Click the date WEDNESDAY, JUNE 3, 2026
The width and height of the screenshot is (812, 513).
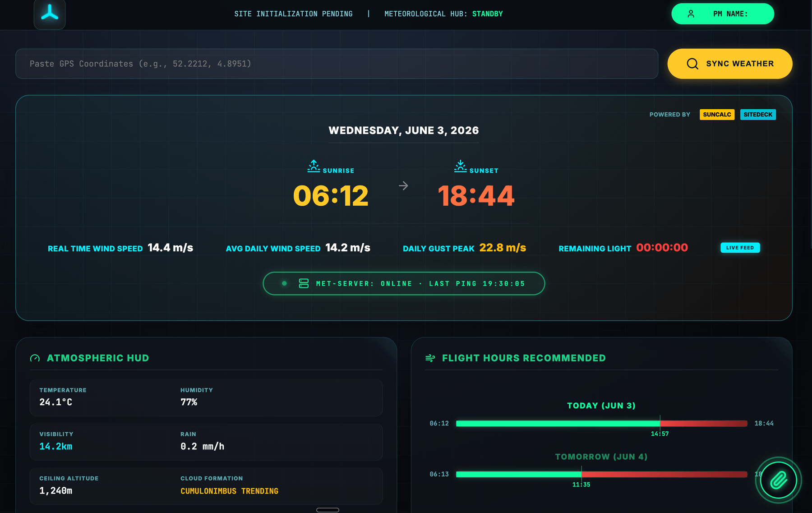point(404,130)
